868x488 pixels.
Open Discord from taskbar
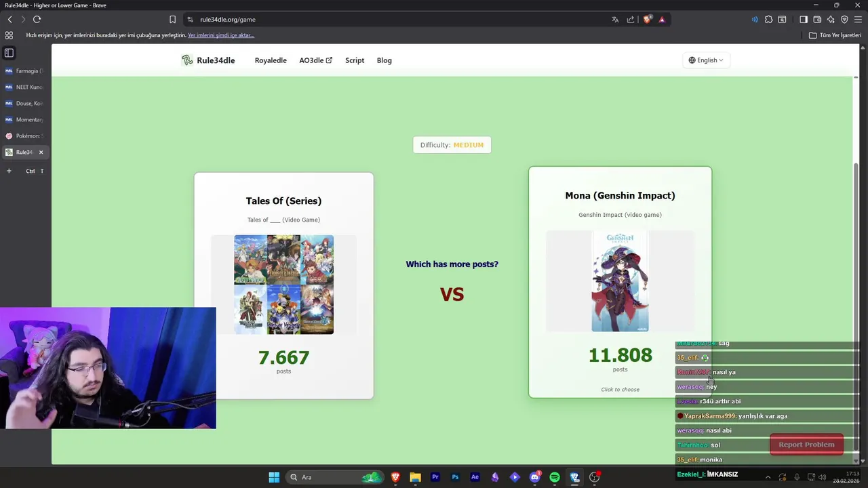pos(535,477)
